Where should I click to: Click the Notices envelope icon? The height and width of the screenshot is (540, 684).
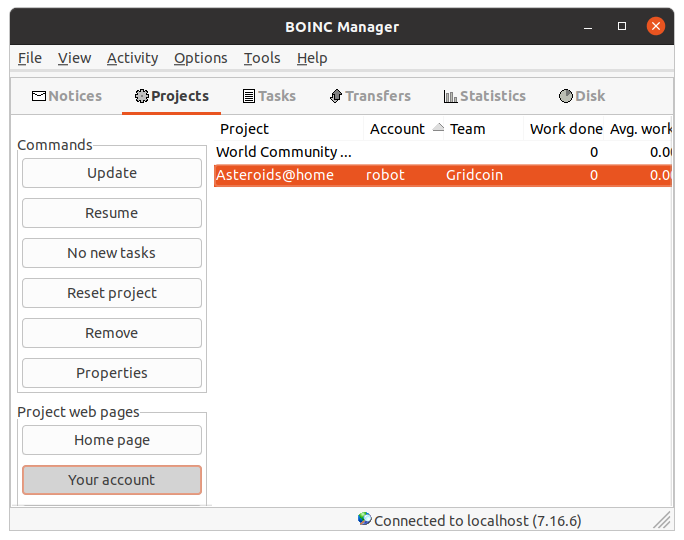point(39,96)
